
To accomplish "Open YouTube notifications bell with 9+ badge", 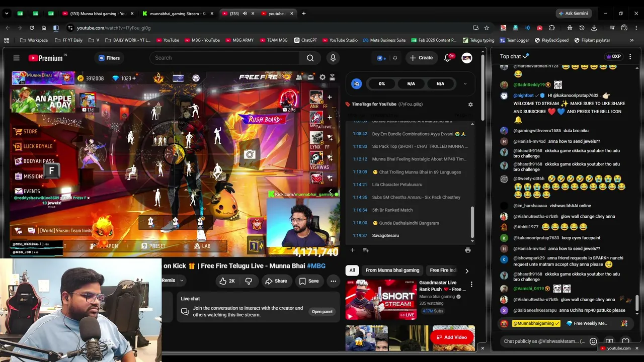I will (x=448, y=58).
